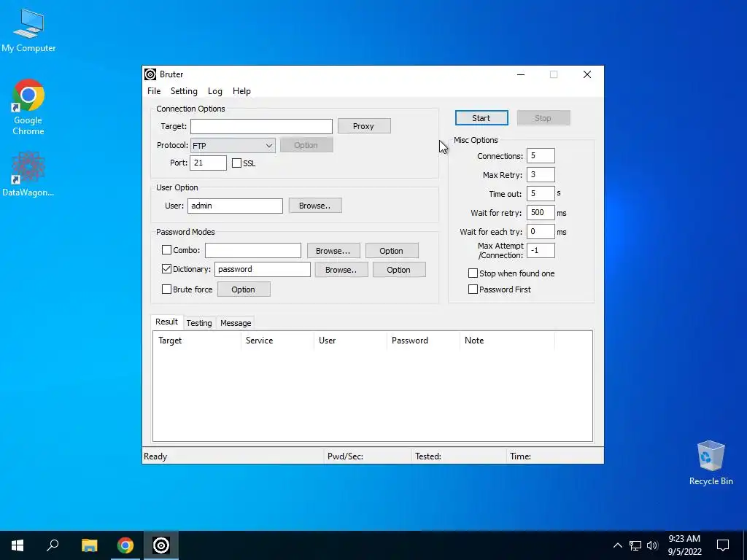Open network status tray icon
Viewport: 747px width, 560px height.
point(635,545)
